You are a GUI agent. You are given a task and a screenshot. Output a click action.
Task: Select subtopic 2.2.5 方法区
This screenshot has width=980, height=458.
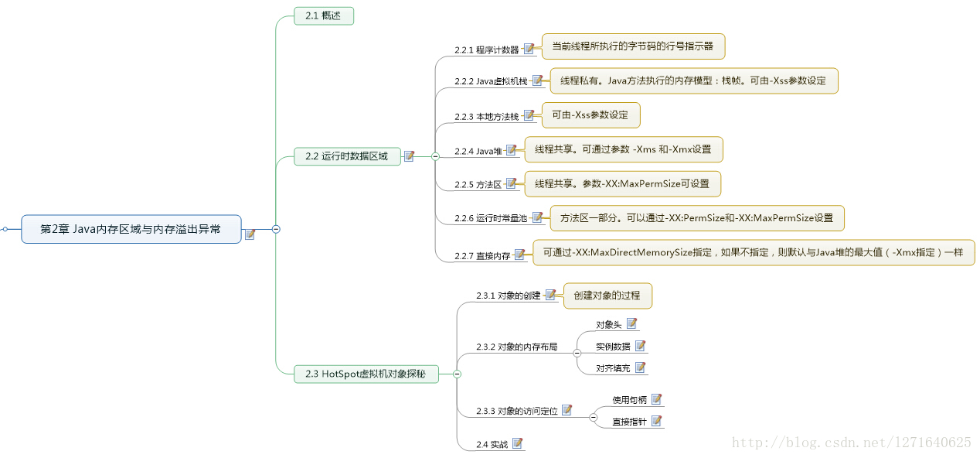pos(478,184)
